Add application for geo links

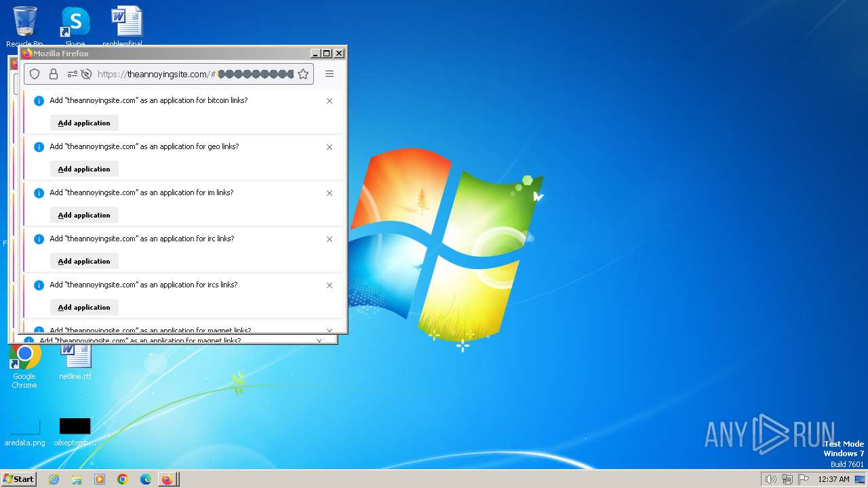pyautogui.click(x=84, y=169)
